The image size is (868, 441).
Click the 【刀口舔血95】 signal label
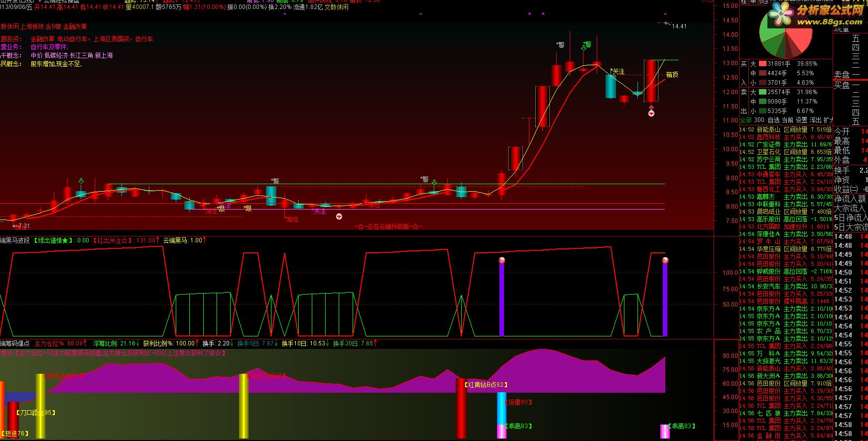pyautogui.click(x=35, y=413)
